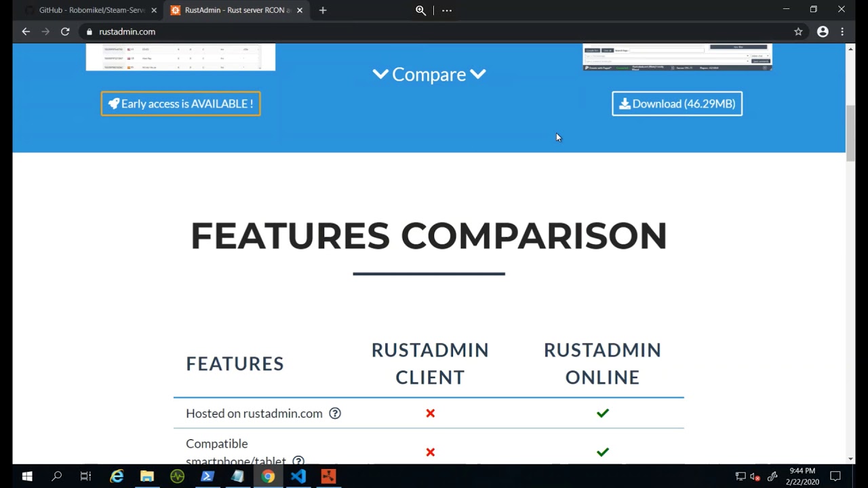This screenshot has width=868, height=488.
Task: Open the orange app icon on taskbar
Action: pos(328,476)
